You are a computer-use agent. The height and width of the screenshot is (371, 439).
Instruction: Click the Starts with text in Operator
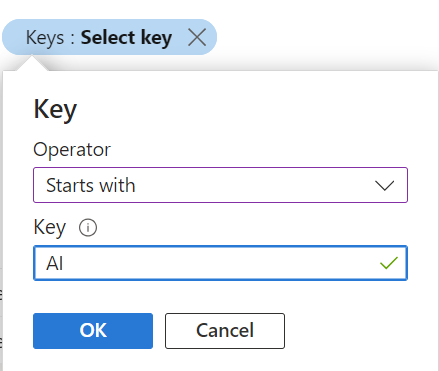(x=91, y=185)
